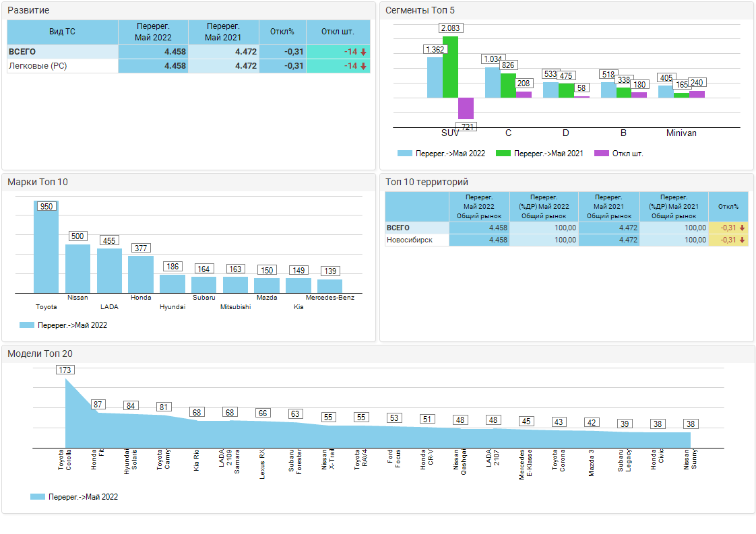Select the Легковые (PC) row label
Screen dimensions: 756x534
click(x=38, y=66)
